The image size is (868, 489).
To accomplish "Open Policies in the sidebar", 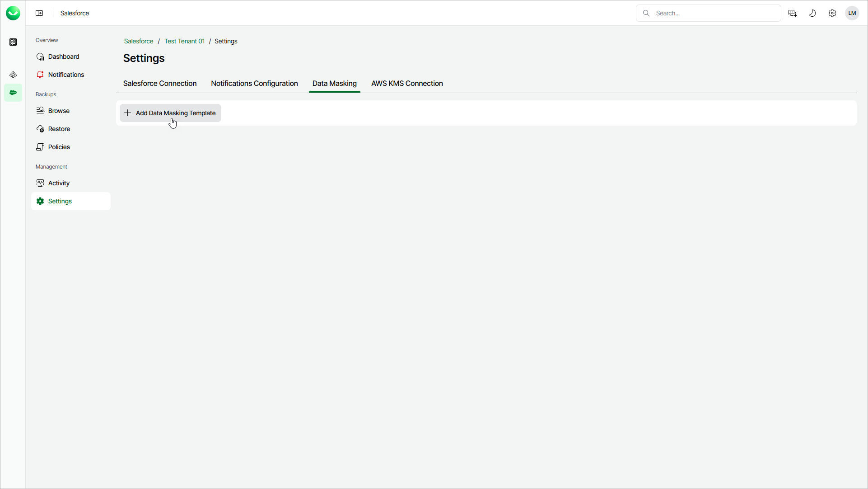I will [x=59, y=147].
